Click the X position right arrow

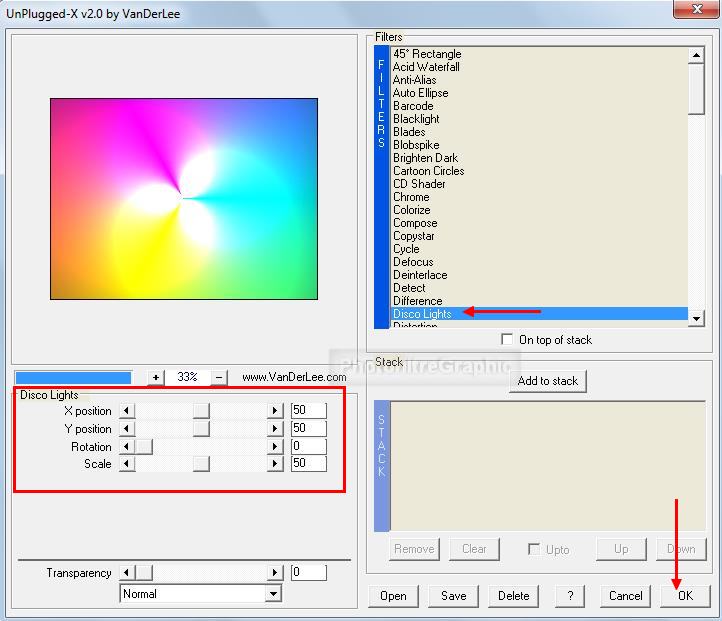pos(275,411)
